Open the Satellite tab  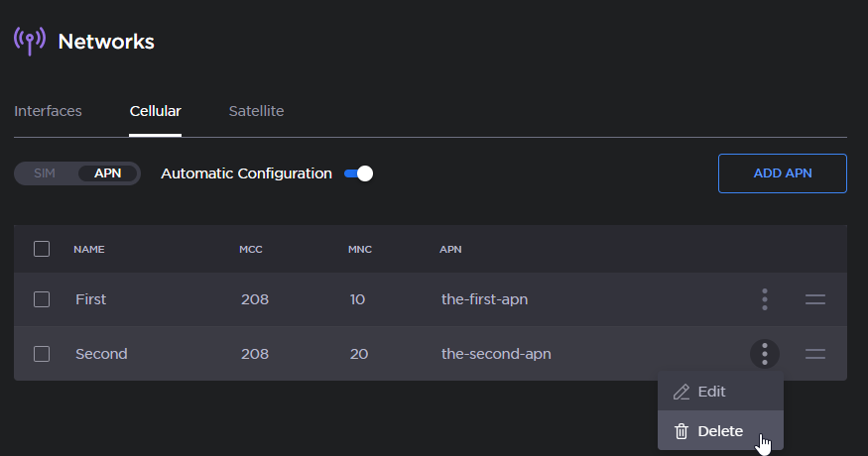pos(256,111)
